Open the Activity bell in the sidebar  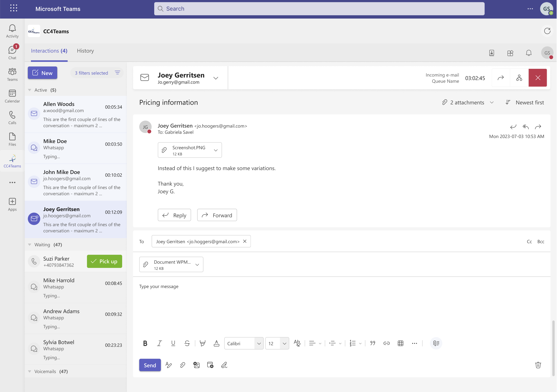(x=12, y=31)
